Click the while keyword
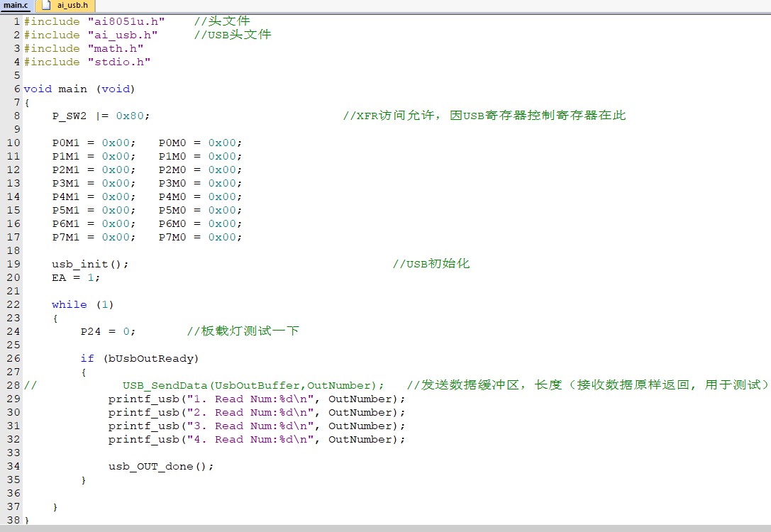This screenshot has height=532, width=771. pyautogui.click(x=69, y=304)
